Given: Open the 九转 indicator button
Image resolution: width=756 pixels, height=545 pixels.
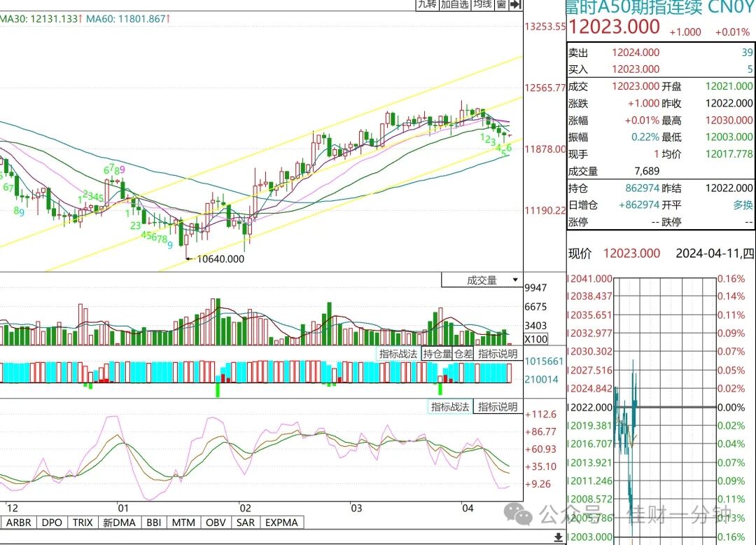Looking at the screenshot, I should 427,4.
